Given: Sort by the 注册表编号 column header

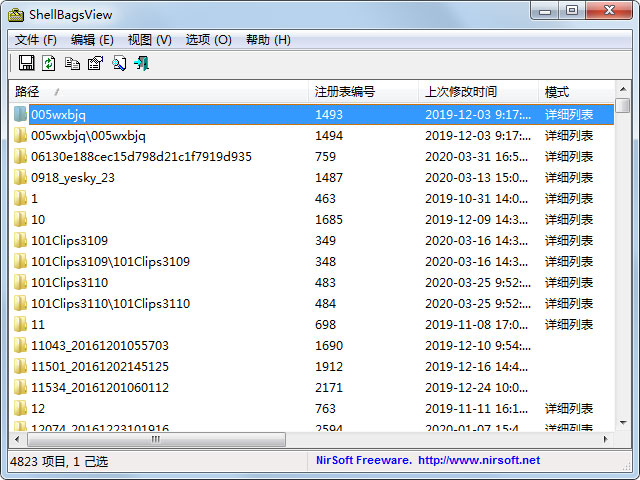Looking at the screenshot, I should [x=362, y=92].
